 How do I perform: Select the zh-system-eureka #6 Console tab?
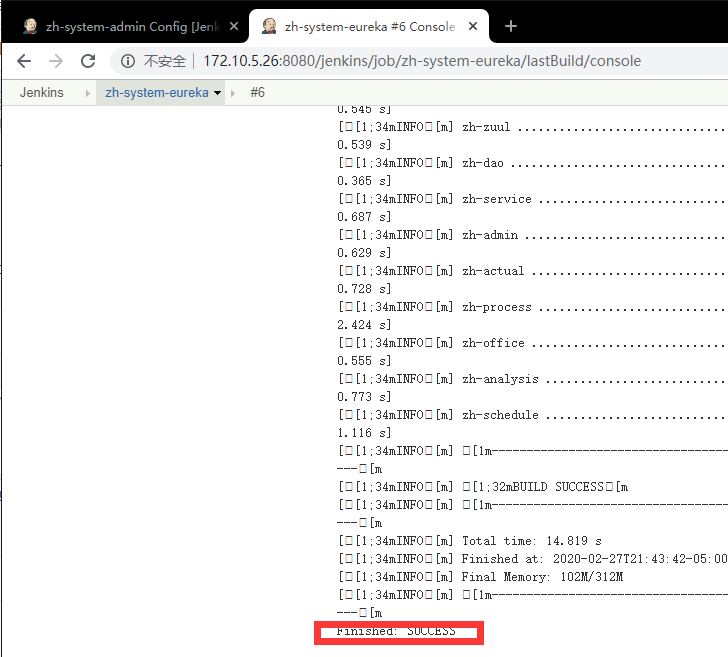click(x=369, y=26)
